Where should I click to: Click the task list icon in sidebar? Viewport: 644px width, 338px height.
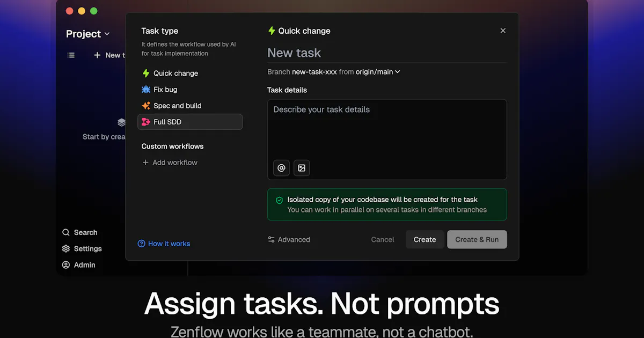(x=71, y=55)
